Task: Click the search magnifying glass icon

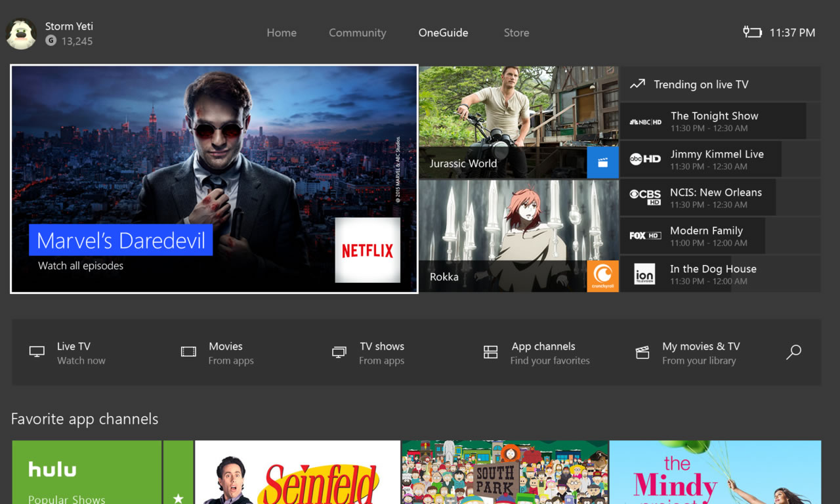Action: pos(793,352)
